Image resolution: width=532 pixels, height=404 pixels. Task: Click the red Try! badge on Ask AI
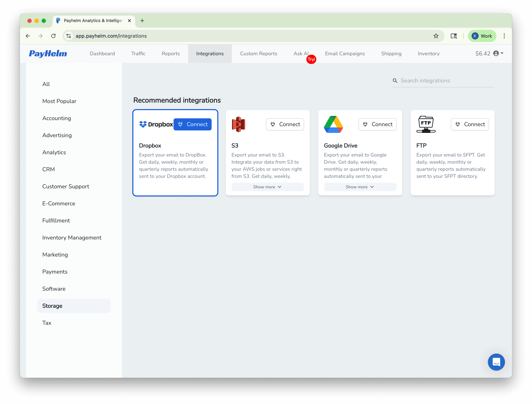(x=311, y=59)
